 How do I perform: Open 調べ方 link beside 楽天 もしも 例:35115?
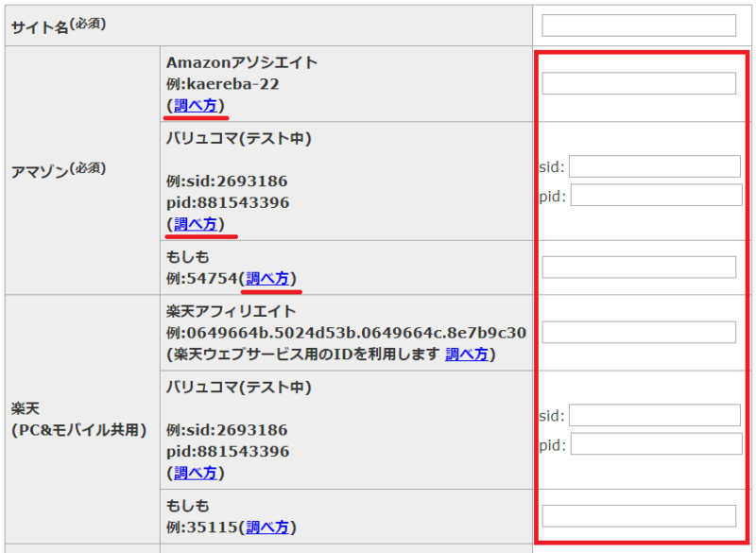267,527
